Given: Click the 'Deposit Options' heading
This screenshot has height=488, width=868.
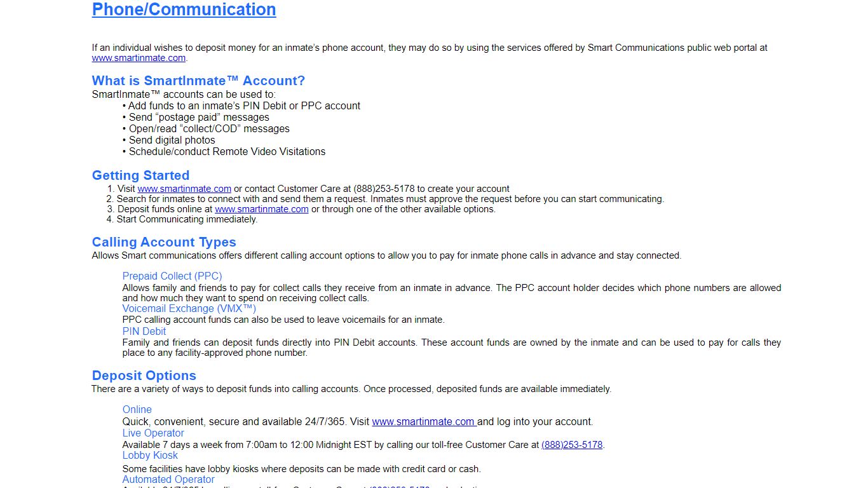Looking at the screenshot, I should click(x=144, y=376).
